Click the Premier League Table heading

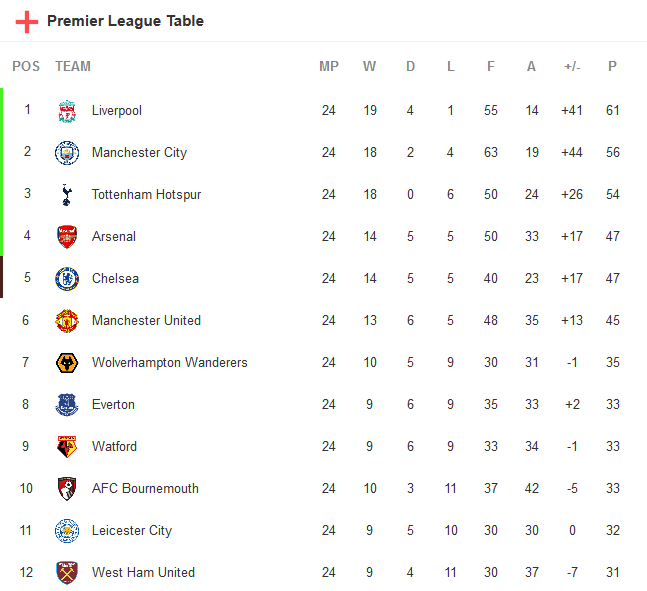[125, 21]
